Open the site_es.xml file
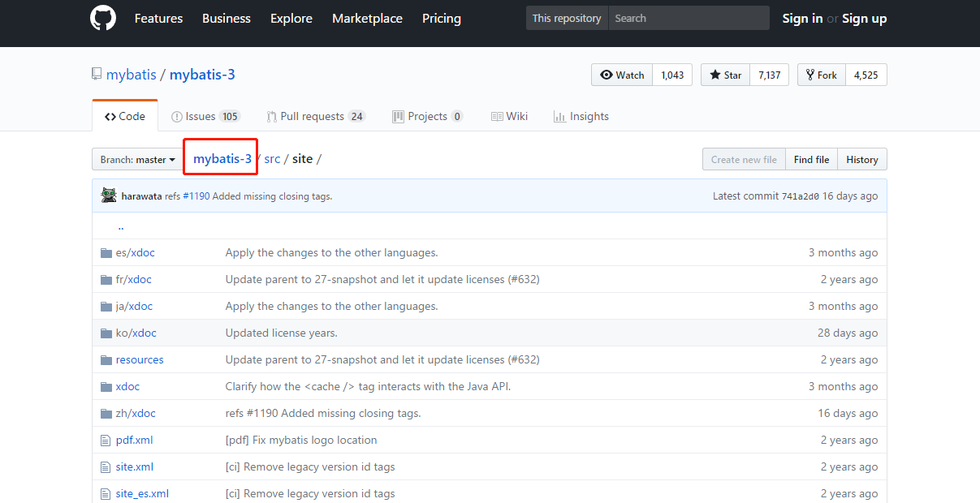The height and width of the screenshot is (503, 980). (x=142, y=494)
